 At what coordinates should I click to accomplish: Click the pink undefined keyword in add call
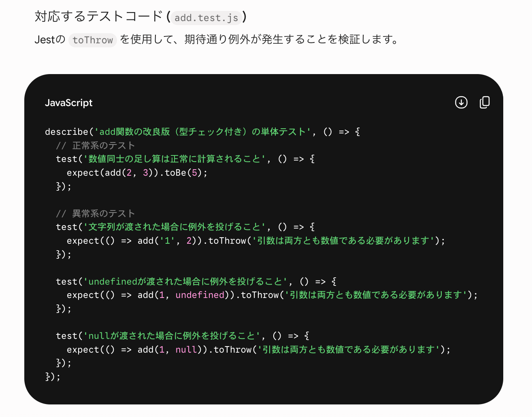(200, 295)
